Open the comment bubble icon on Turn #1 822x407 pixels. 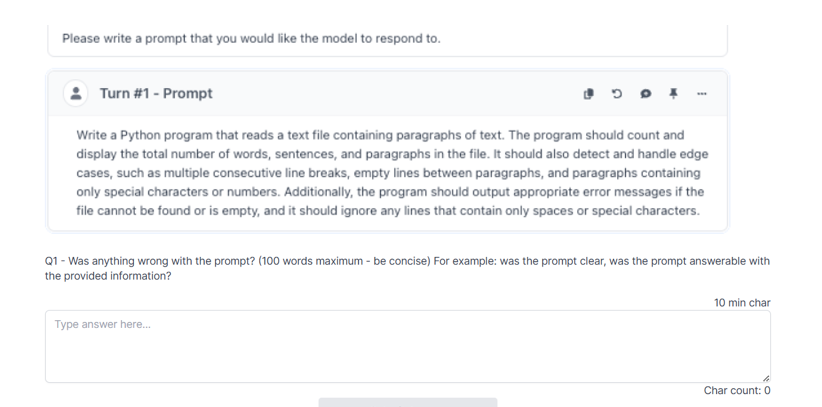point(645,93)
